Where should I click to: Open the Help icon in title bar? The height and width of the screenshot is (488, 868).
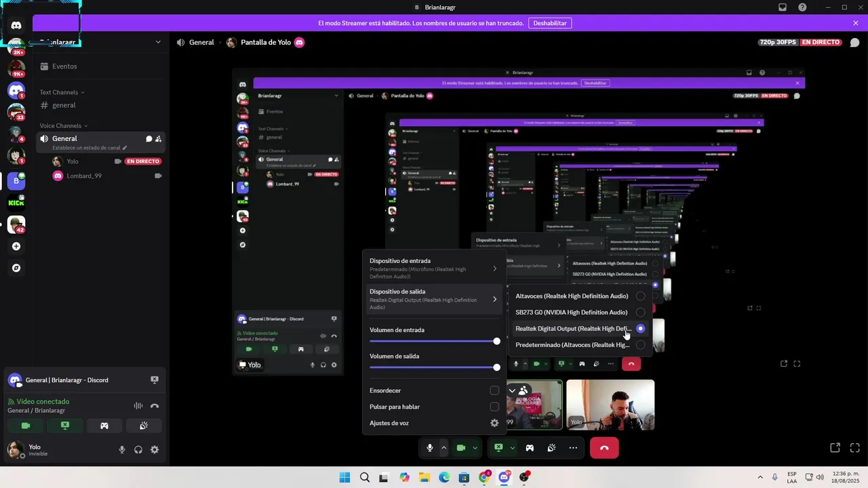point(803,7)
